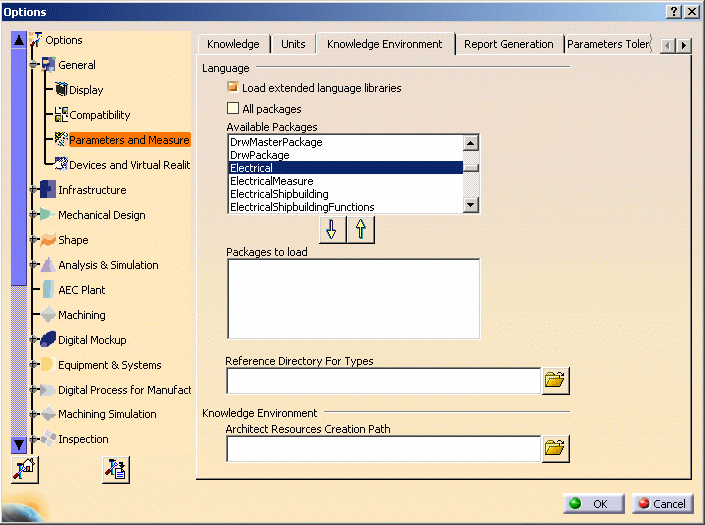Collapse the General tree node
This screenshot has height=525, width=705.
click(x=33, y=65)
